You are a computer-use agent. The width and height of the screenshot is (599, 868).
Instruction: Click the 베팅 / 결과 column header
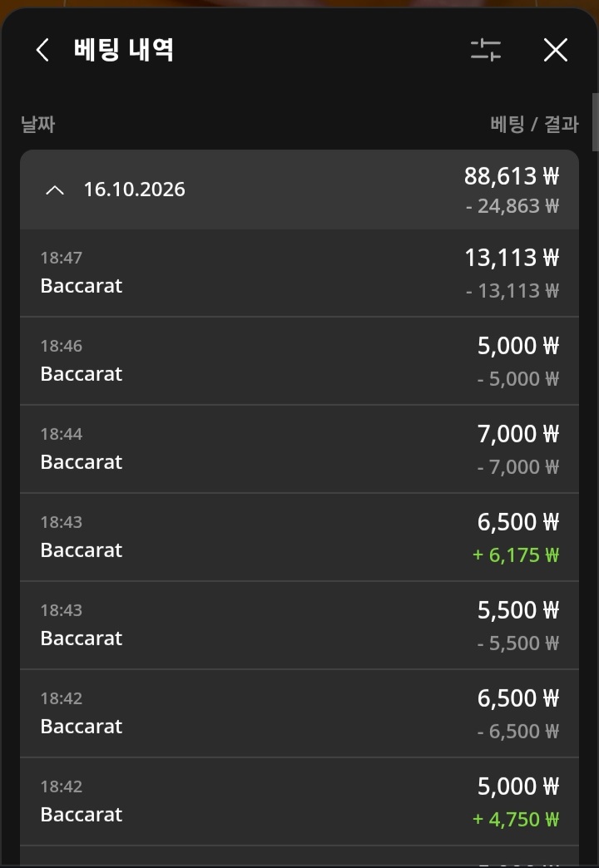534,124
